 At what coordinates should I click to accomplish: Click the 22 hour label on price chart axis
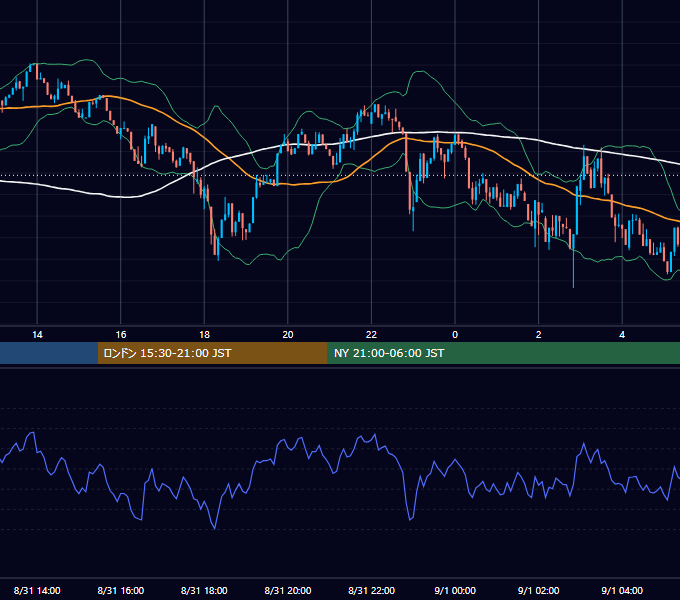click(x=371, y=335)
